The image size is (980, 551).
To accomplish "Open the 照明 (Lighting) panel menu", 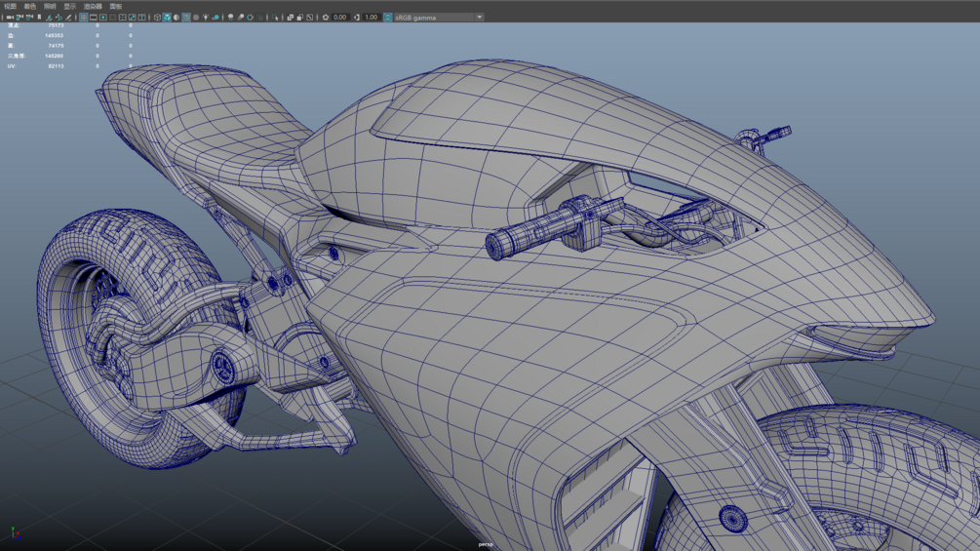I will 50,6.
